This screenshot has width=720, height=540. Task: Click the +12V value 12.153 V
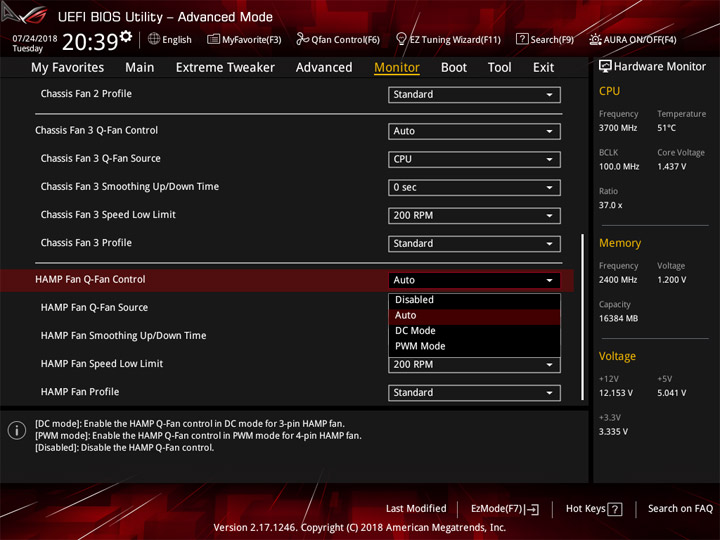point(616,394)
